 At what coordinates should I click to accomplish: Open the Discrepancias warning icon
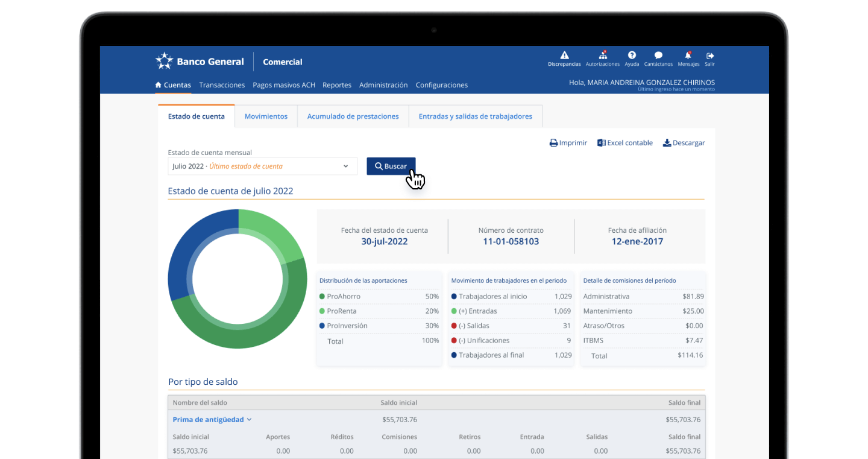[564, 55]
